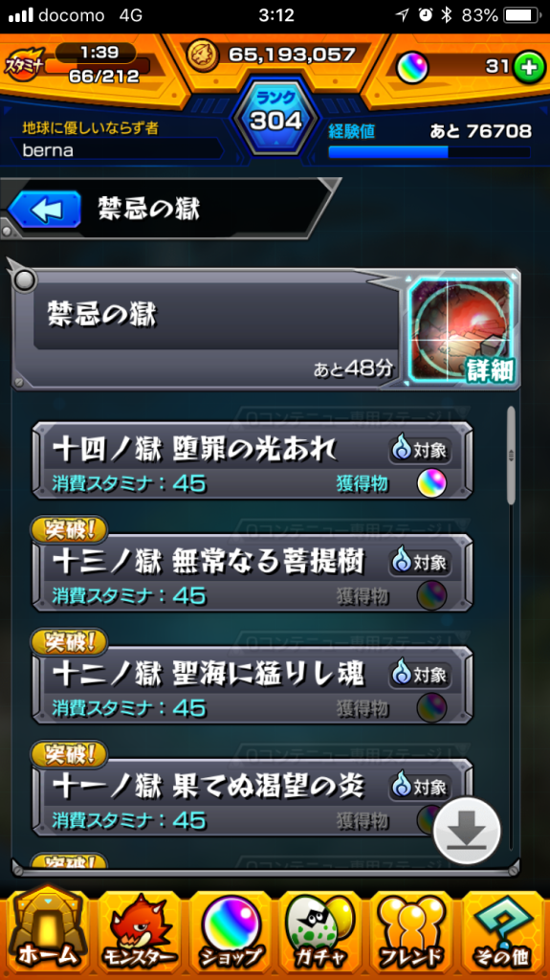Tap the rank 304 hexagon badge
The image size is (550, 980).
(275, 118)
